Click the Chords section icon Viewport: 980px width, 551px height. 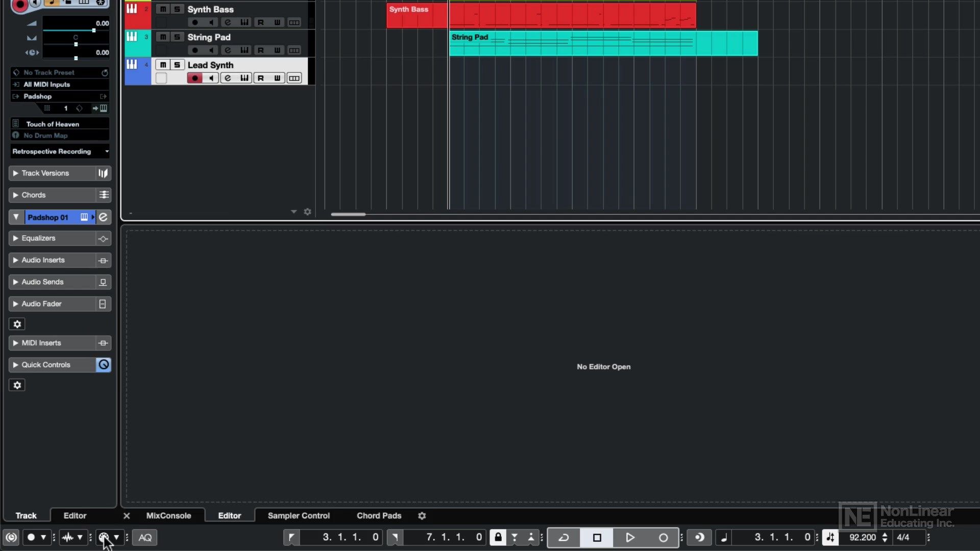[104, 195]
